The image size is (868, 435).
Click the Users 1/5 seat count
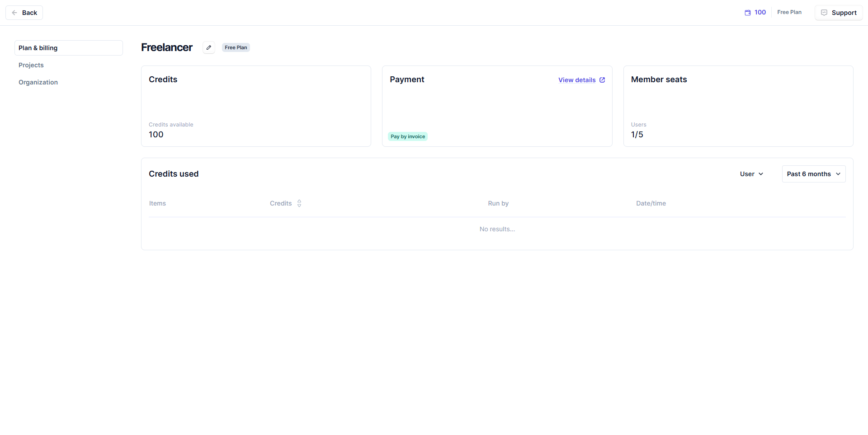pos(637,135)
